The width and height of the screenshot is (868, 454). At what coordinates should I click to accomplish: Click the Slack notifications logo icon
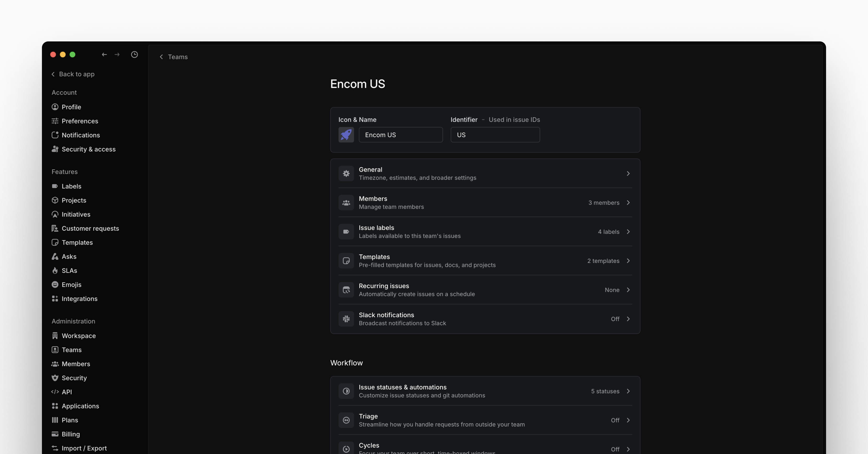click(x=346, y=319)
